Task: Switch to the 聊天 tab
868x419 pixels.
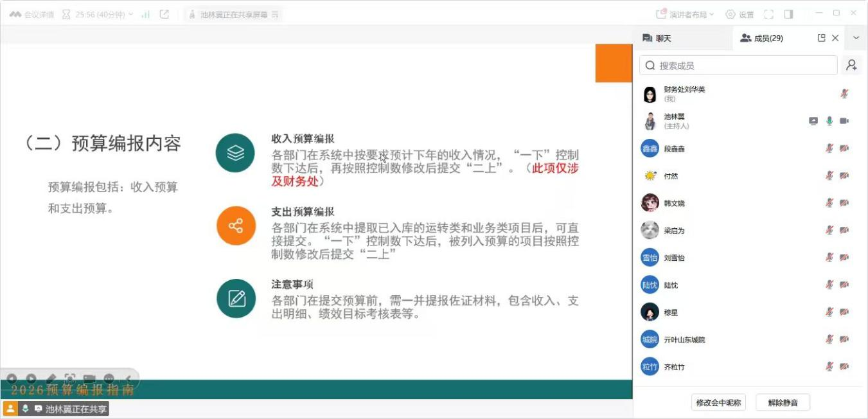Action: pyautogui.click(x=657, y=39)
